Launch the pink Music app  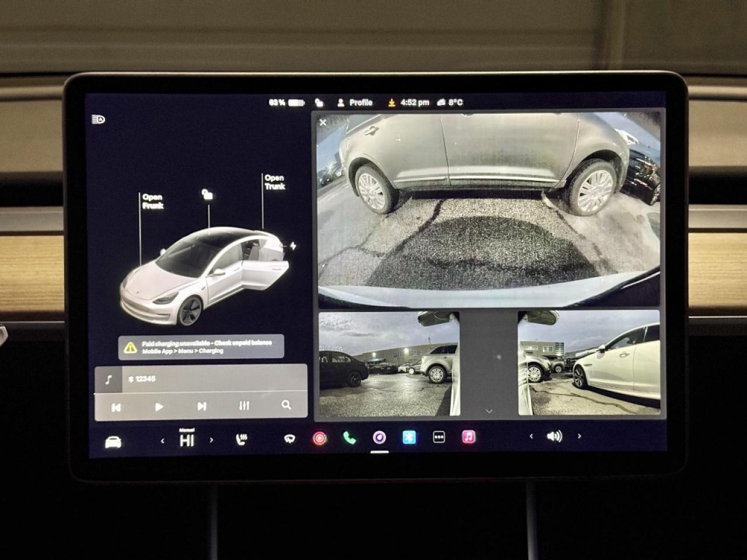[469, 437]
